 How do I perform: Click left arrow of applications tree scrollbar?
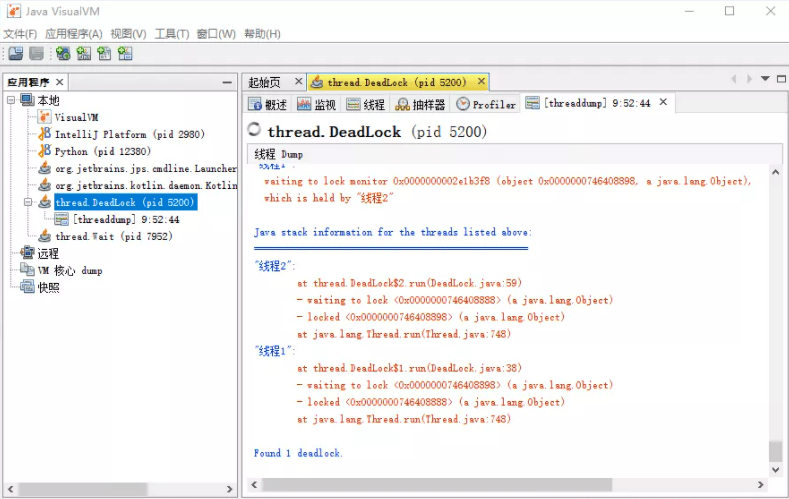click(x=10, y=489)
